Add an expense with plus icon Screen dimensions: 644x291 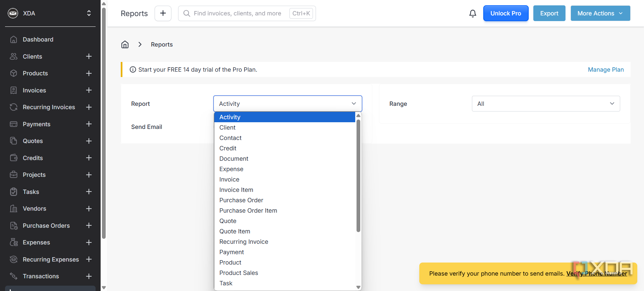point(89,242)
